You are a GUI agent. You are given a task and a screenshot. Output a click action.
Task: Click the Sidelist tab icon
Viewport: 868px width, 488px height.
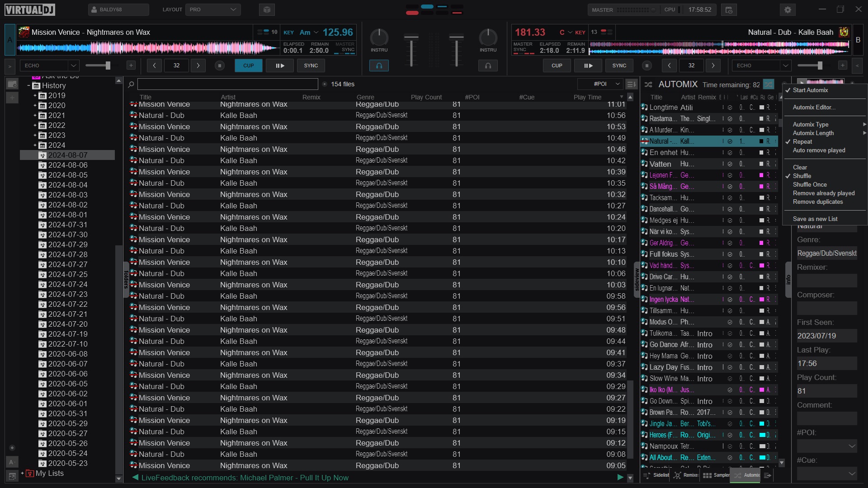click(656, 475)
